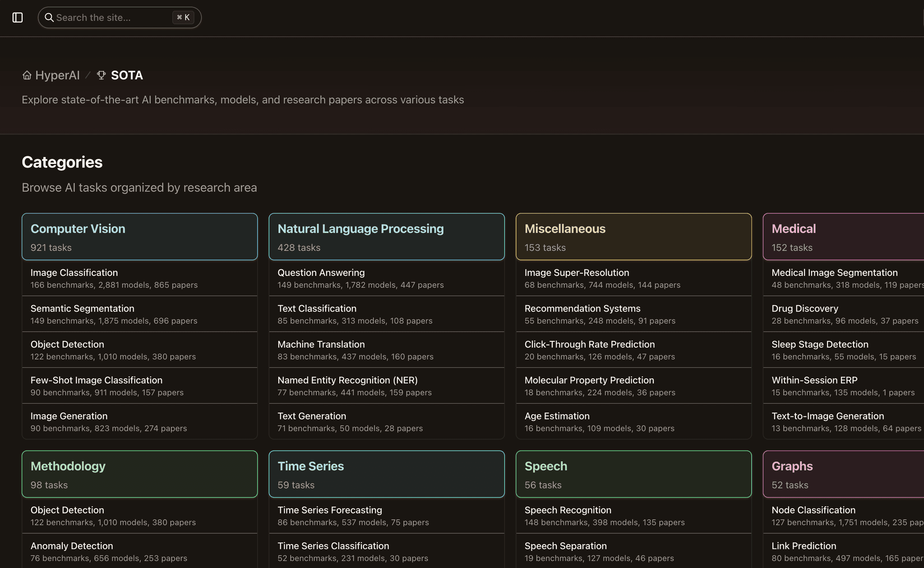
Task: Open the Time Series category card
Action: point(386,474)
